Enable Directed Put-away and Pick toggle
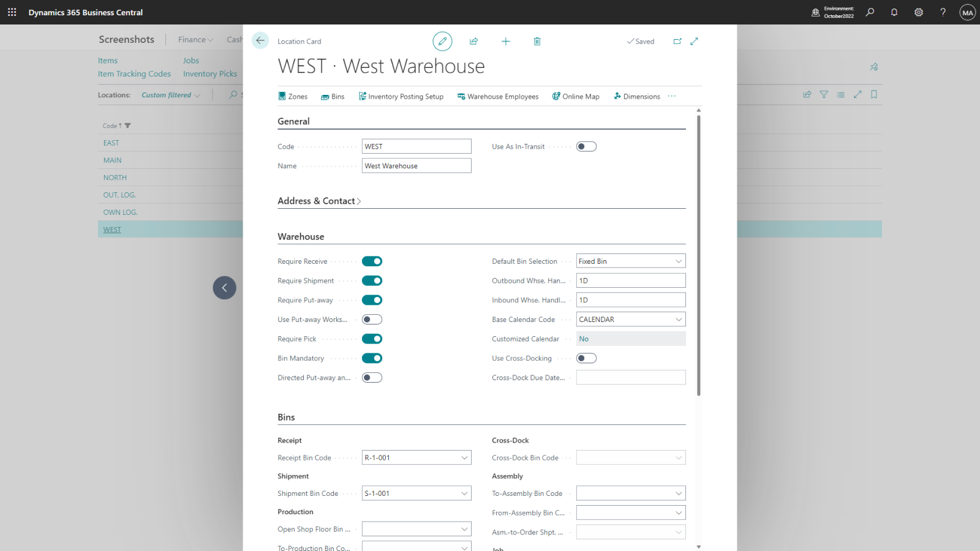 pos(372,378)
